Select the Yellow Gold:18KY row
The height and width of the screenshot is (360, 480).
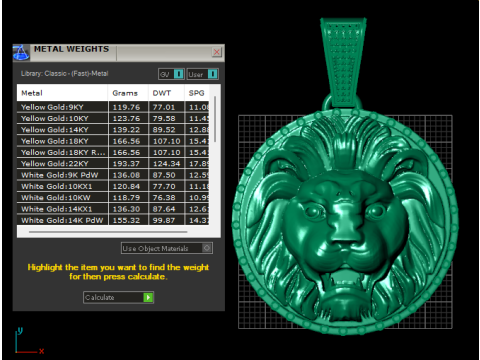pyautogui.click(x=113, y=141)
